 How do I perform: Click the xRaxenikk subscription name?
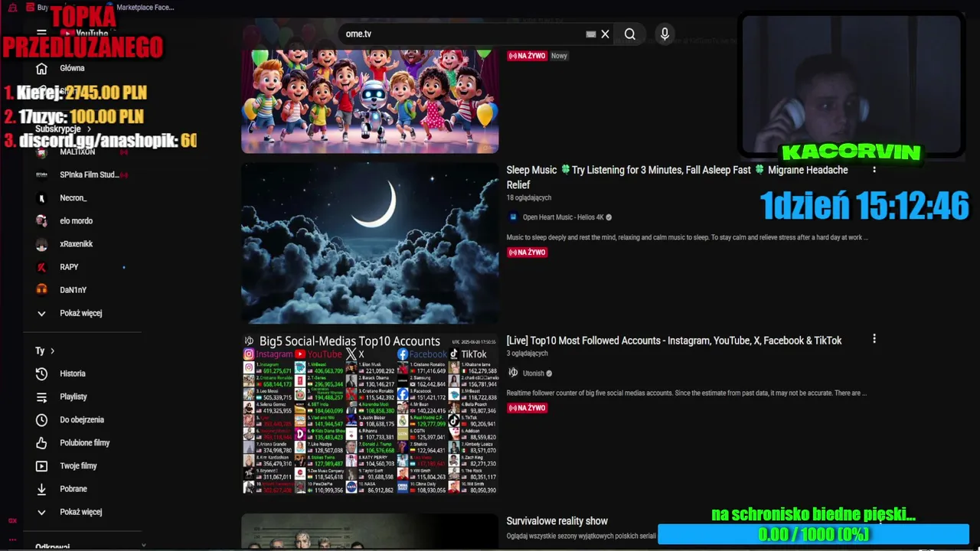(76, 244)
